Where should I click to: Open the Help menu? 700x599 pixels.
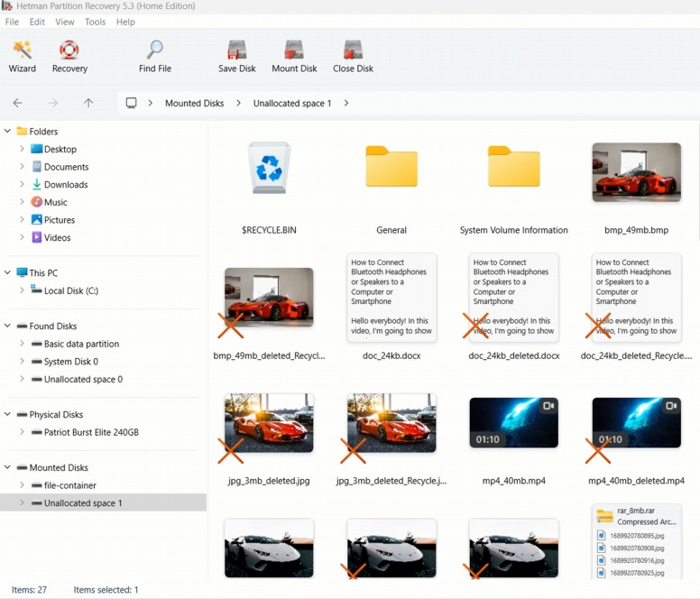125,22
